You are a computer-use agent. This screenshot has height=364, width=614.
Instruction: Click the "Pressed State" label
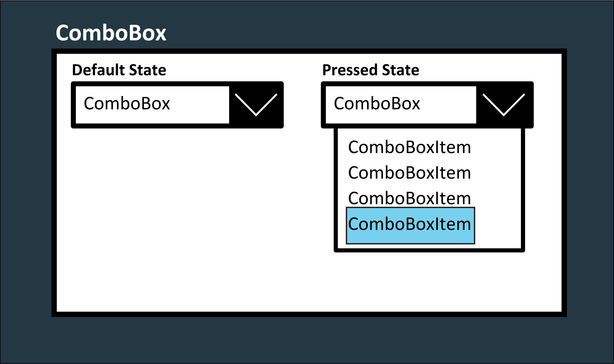370,70
